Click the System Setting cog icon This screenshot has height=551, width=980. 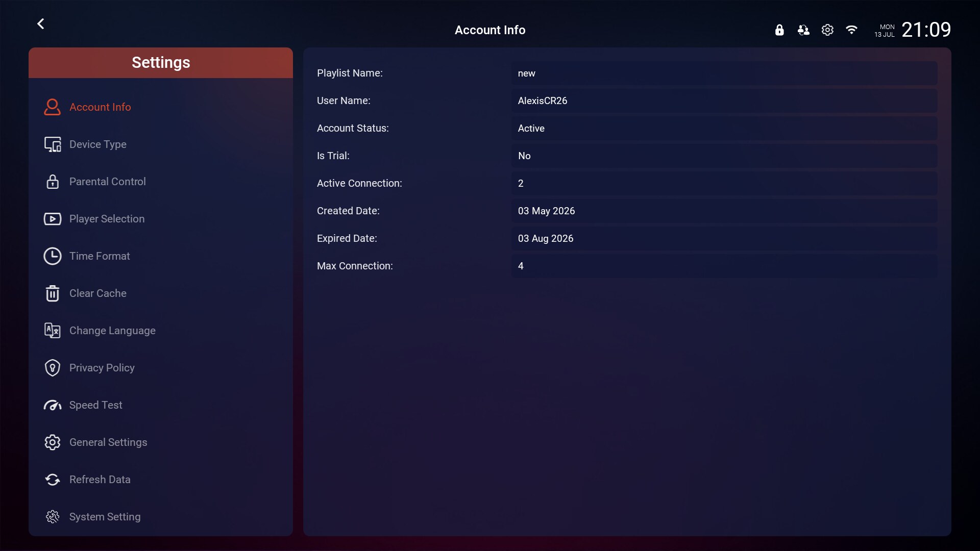tap(52, 517)
